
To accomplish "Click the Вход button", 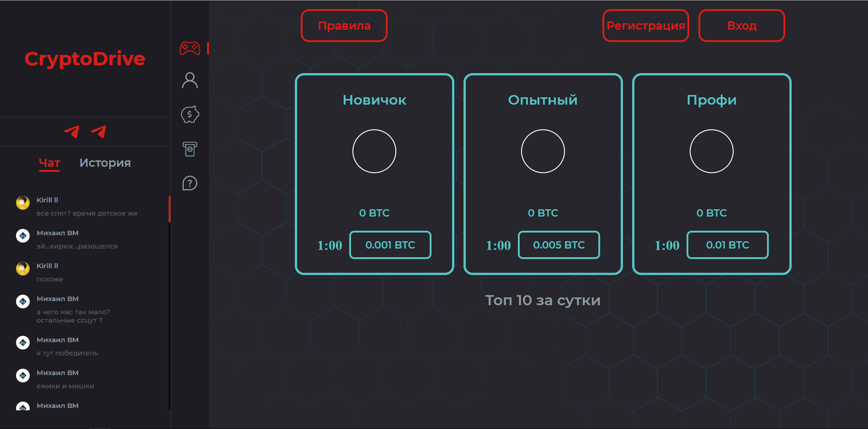I will point(741,26).
